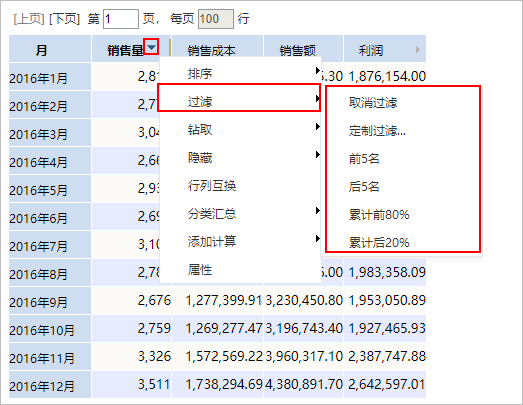Select the 2016年5月 row header
The height and width of the screenshot is (405, 523).
[x=50, y=189]
